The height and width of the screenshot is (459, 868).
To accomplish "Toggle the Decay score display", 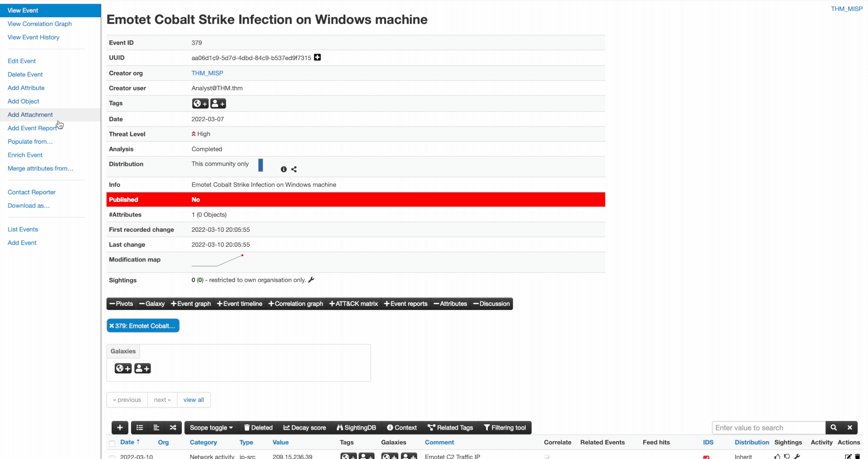I will coord(304,427).
